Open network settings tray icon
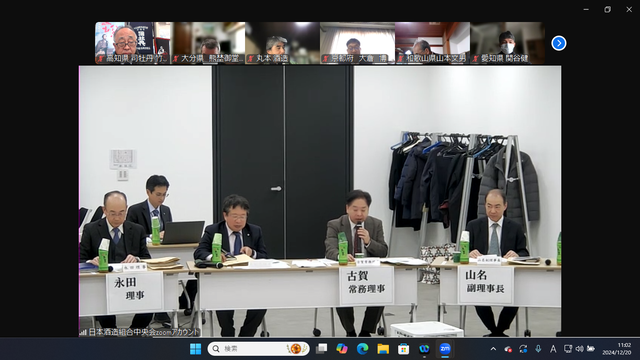Screen dimensions: 640x360 click(568, 349)
